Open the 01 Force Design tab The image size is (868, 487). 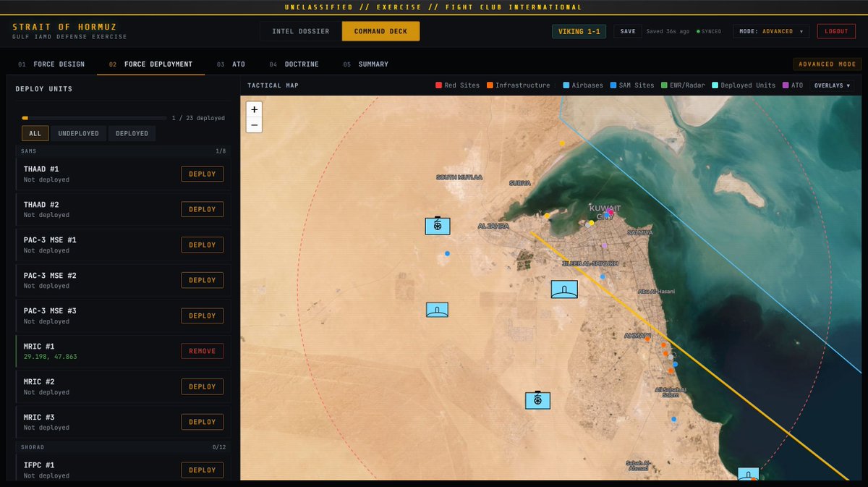(51, 64)
